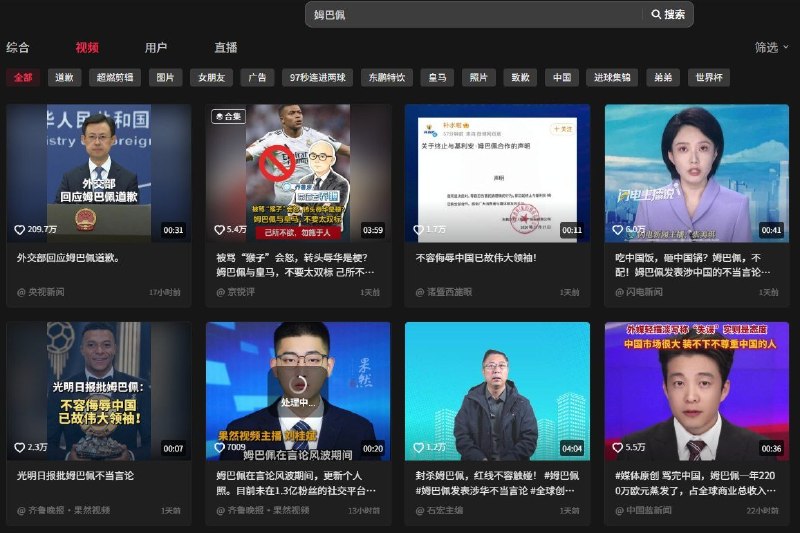Open the 03:59 Real Madrid player thumbnail
Viewport: 800px width, 533px height.
(298, 173)
